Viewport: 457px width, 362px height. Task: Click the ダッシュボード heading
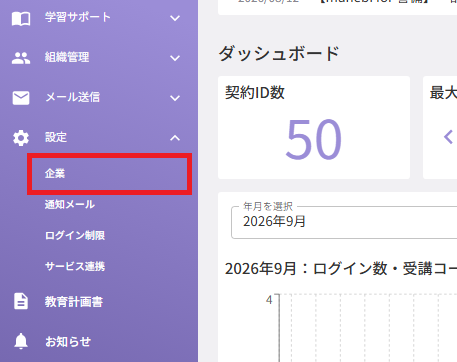pos(279,53)
